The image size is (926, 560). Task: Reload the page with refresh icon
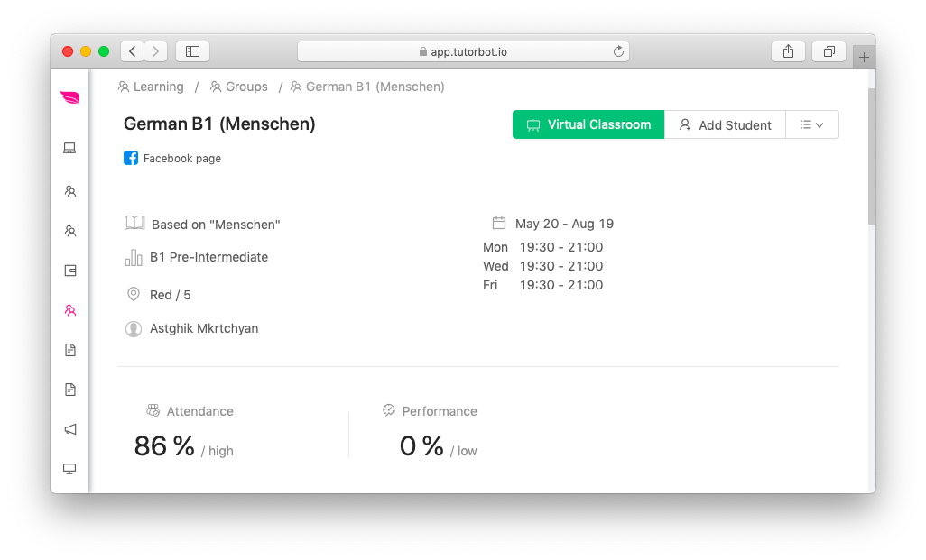[x=618, y=51]
